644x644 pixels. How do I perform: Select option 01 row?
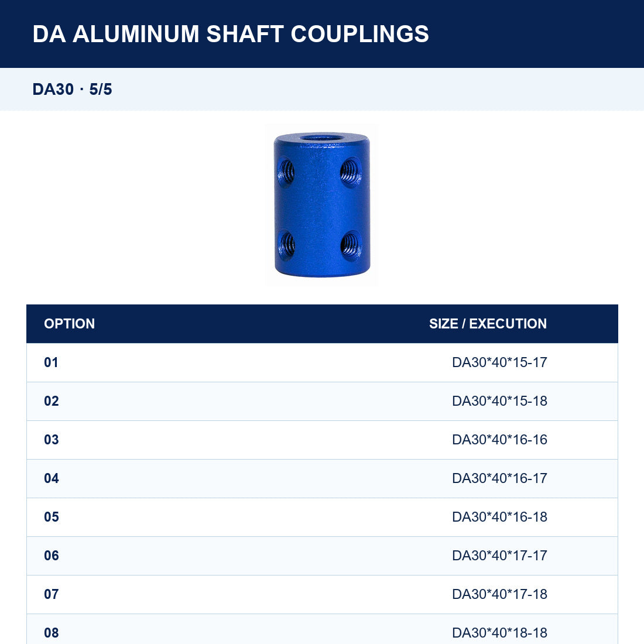(322, 362)
